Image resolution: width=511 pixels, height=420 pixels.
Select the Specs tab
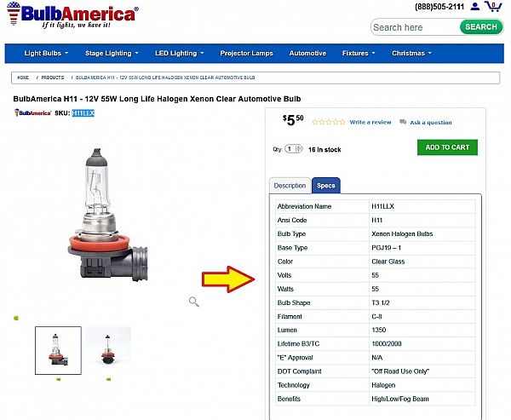click(x=326, y=186)
